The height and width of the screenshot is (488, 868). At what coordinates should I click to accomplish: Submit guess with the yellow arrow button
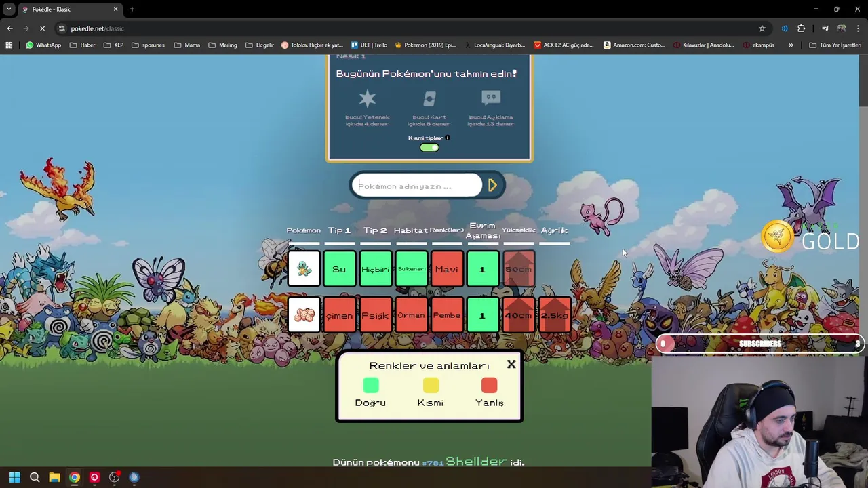tap(493, 185)
